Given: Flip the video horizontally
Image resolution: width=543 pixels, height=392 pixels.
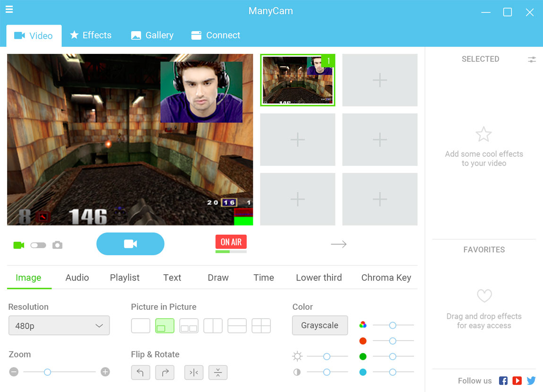Looking at the screenshot, I should (194, 373).
